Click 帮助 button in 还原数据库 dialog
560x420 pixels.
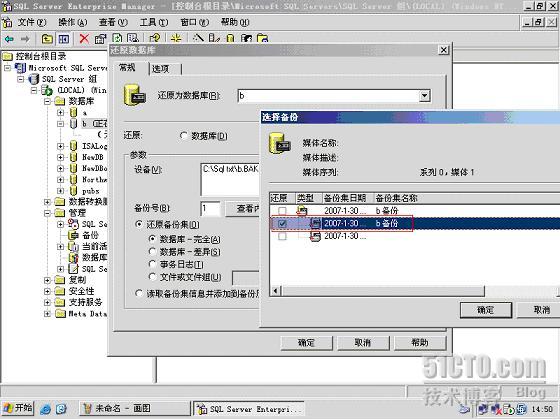[420, 343]
